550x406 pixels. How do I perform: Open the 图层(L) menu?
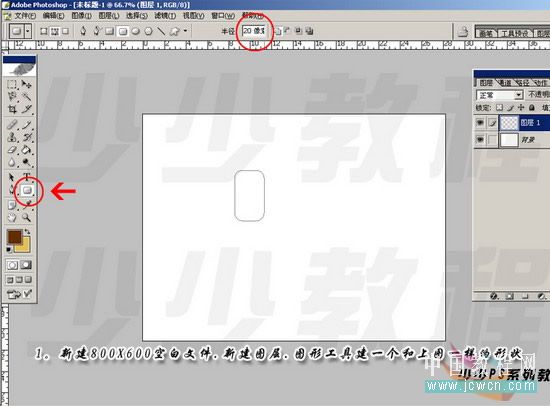[x=109, y=16]
